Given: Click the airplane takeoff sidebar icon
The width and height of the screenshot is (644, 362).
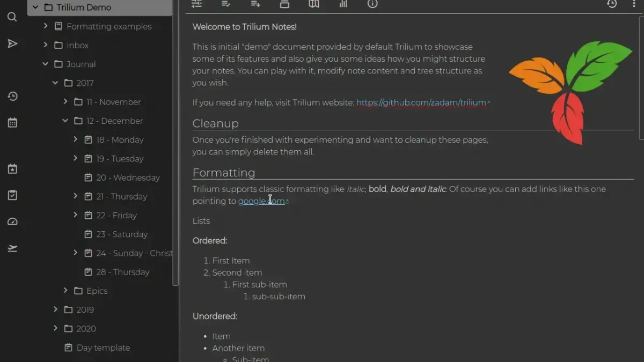Looking at the screenshot, I should pyautogui.click(x=12, y=248).
